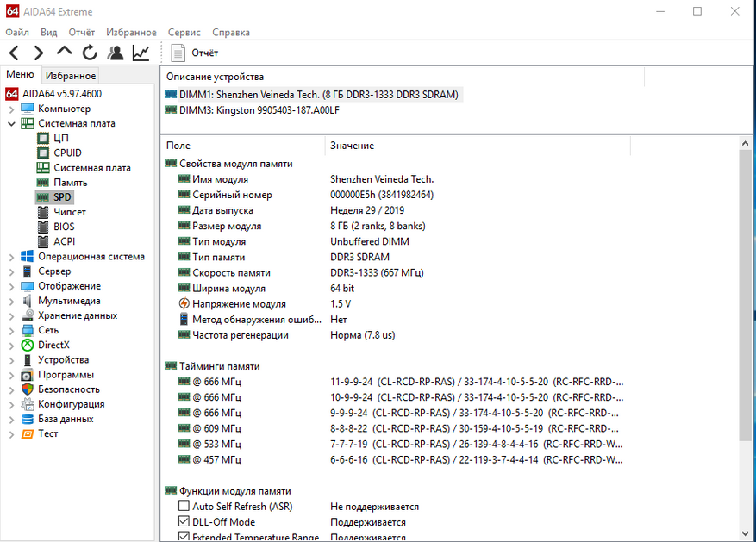Open the graph chart toolbar icon
756x542 pixels.
pyautogui.click(x=141, y=53)
